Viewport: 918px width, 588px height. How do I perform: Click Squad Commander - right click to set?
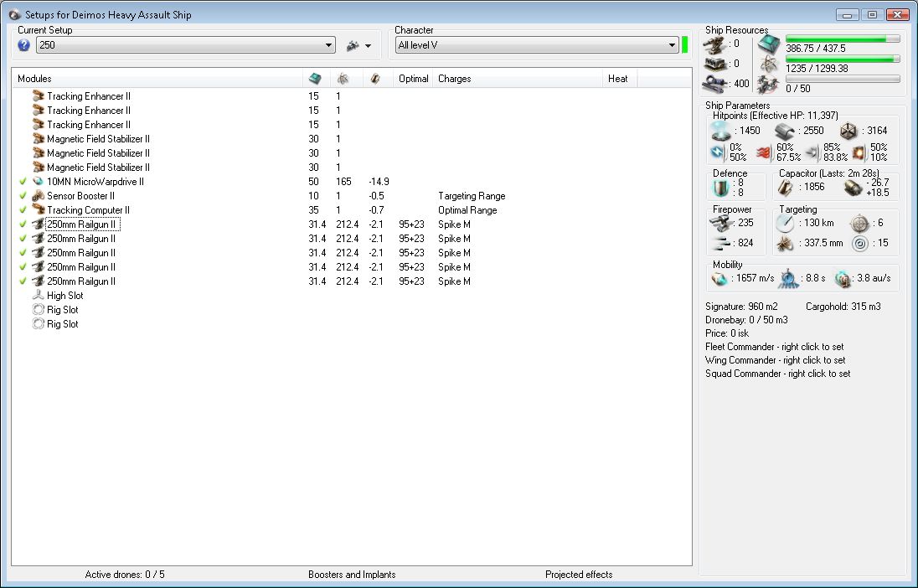pos(777,374)
